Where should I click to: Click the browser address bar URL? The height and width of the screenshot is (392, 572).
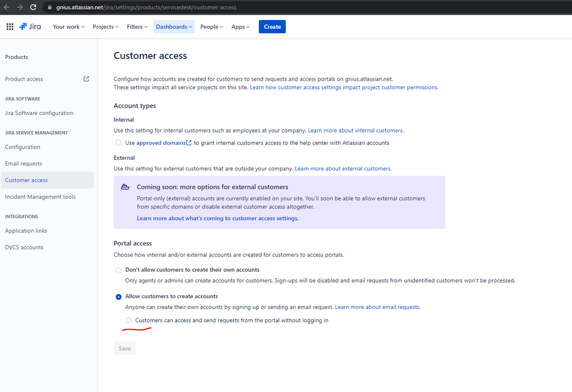[146, 7]
